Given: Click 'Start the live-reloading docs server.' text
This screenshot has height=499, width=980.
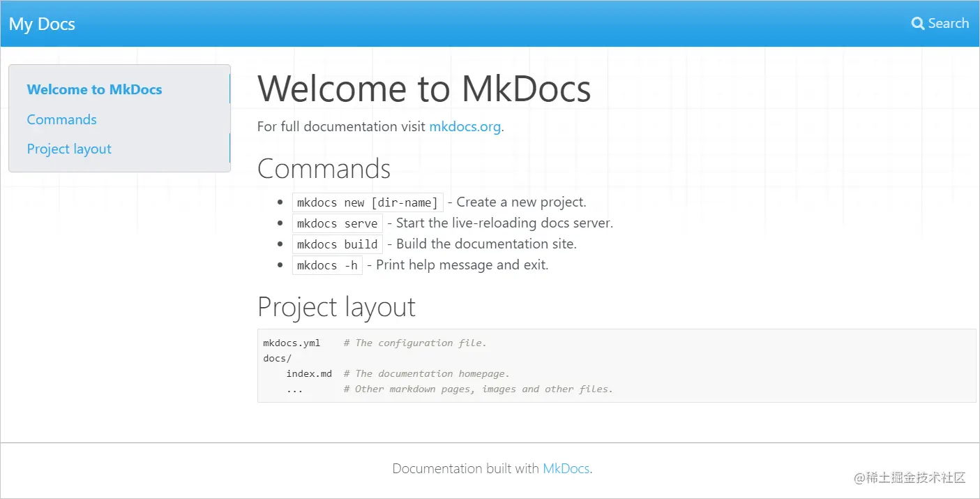Looking at the screenshot, I should click(504, 223).
